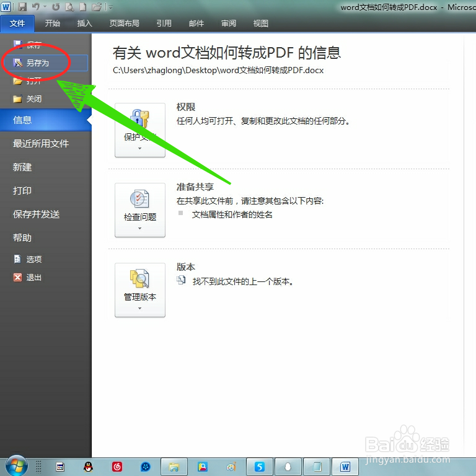The height and width of the screenshot is (476, 476).
Task: Click the Word taskbar button
Action: [345, 467]
